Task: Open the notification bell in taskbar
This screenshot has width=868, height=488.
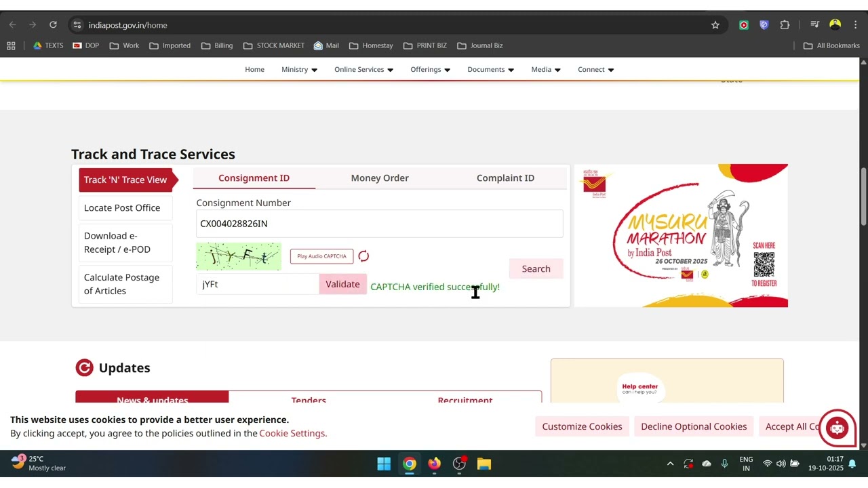Action: coord(852,464)
